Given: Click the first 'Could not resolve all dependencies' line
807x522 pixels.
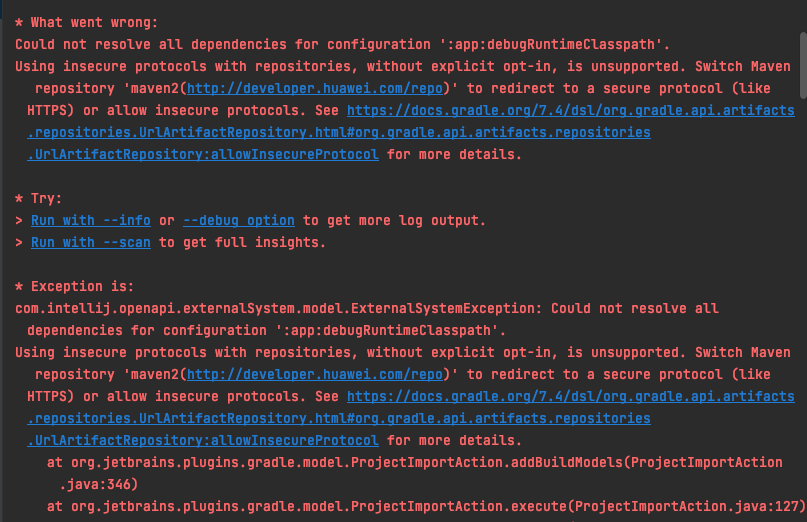Looking at the screenshot, I should 342,45.
